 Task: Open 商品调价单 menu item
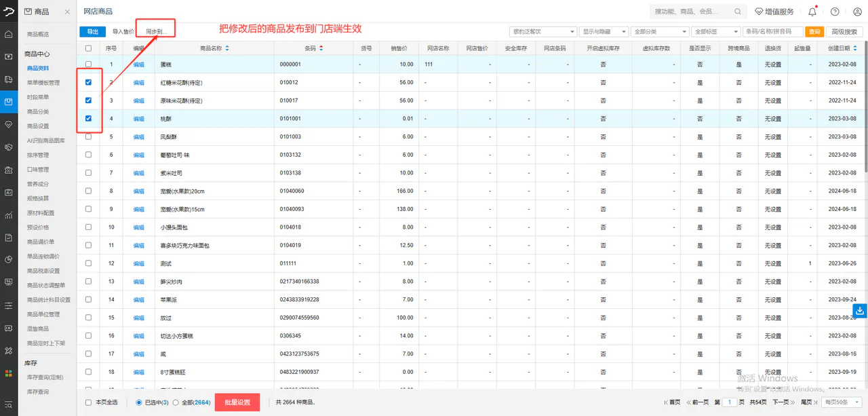[41, 242]
